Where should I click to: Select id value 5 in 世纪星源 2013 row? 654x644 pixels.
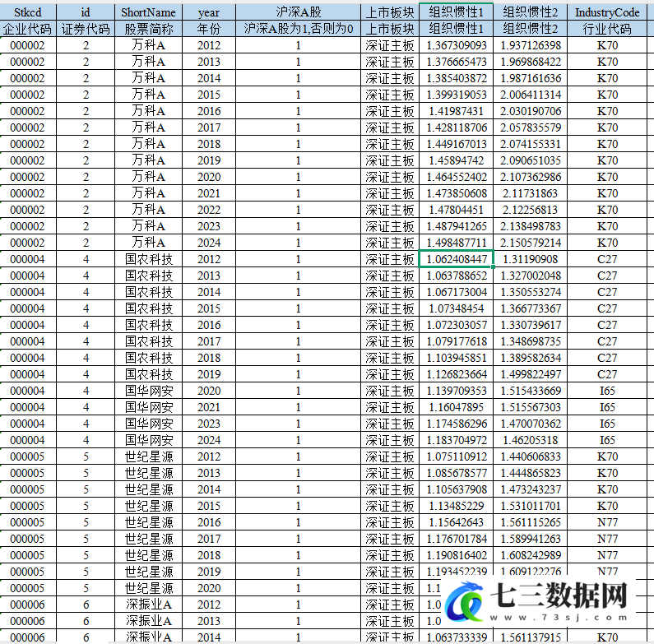[x=86, y=473]
